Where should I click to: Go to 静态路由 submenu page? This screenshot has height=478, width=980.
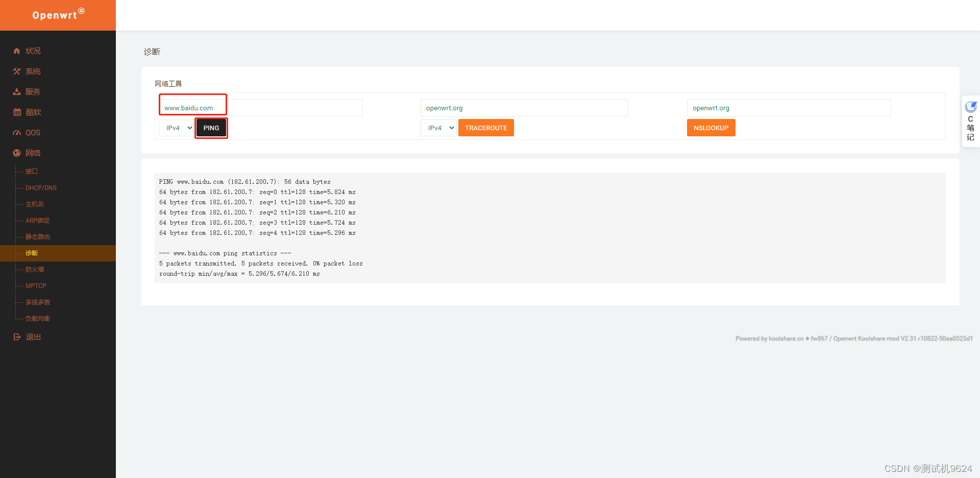[38, 237]
